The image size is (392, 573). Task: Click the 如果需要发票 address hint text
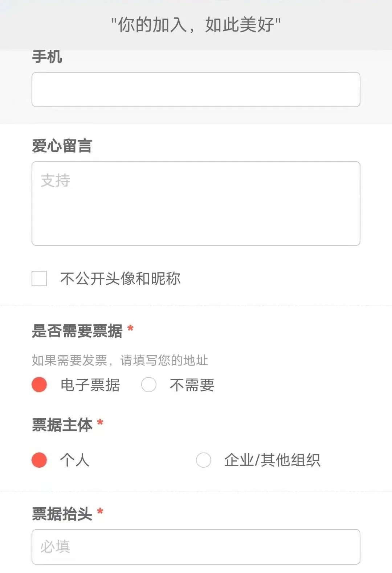coord(120,360)
